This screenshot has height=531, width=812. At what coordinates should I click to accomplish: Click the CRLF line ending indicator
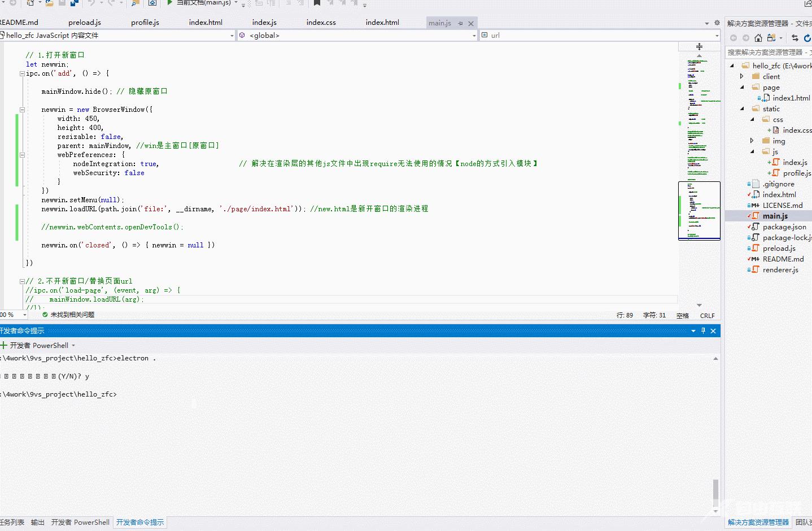[707, 316]
